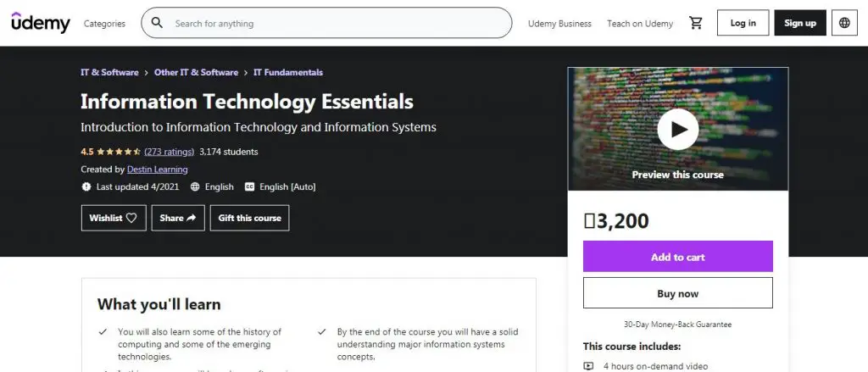868x372 pixels.
Task: Open the language globe selector
Action: point(844,23)
